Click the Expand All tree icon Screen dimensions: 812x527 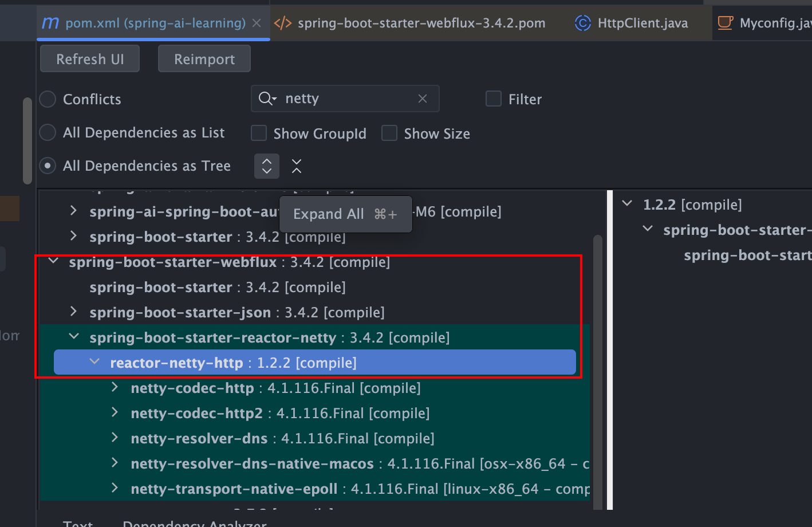pos(267,166)
